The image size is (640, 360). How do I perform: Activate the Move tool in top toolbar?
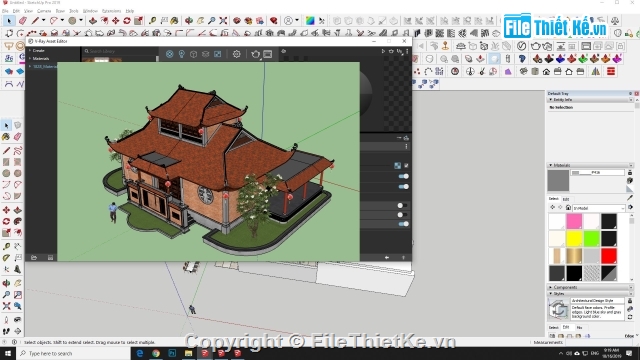coord(116,20)
